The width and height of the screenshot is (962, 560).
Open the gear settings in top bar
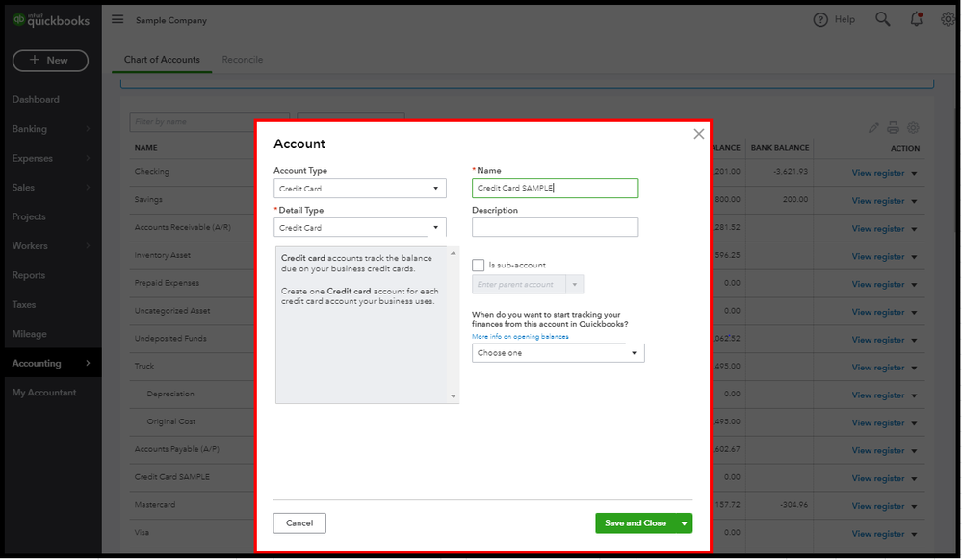(949, 19)
